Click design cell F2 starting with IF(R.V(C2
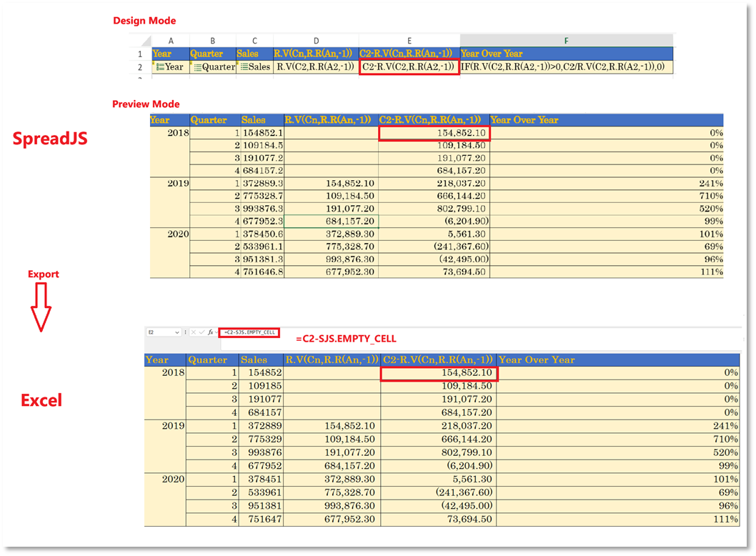The width and height of the screenshot is (756, 556). 567,67
